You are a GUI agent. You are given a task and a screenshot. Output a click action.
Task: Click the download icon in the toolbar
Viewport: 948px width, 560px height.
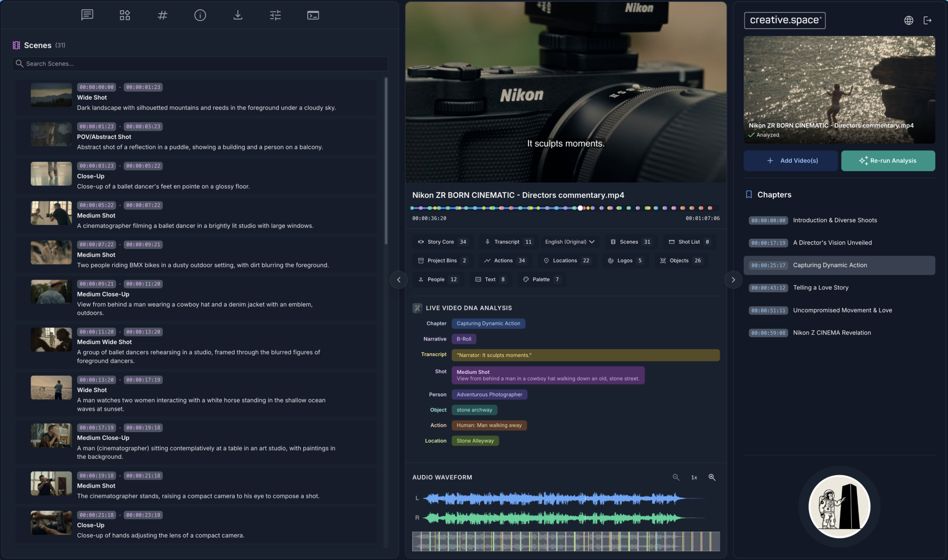pyautogui.click(x=238, y=15)
